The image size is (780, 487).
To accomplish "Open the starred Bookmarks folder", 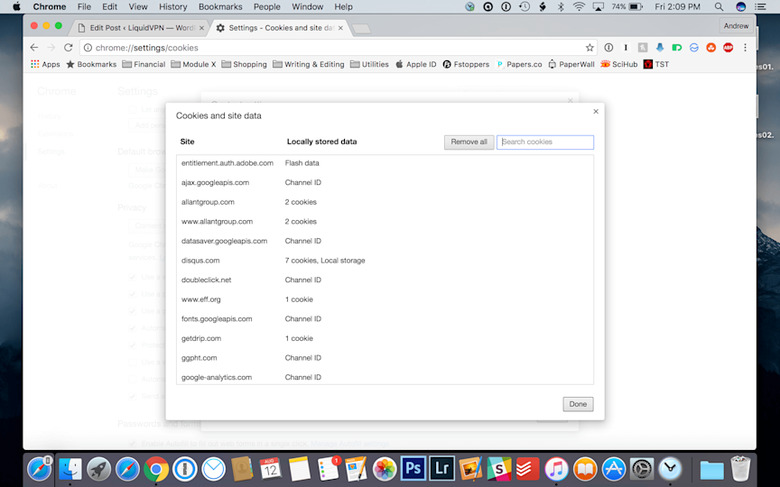I will coord(92,64).
